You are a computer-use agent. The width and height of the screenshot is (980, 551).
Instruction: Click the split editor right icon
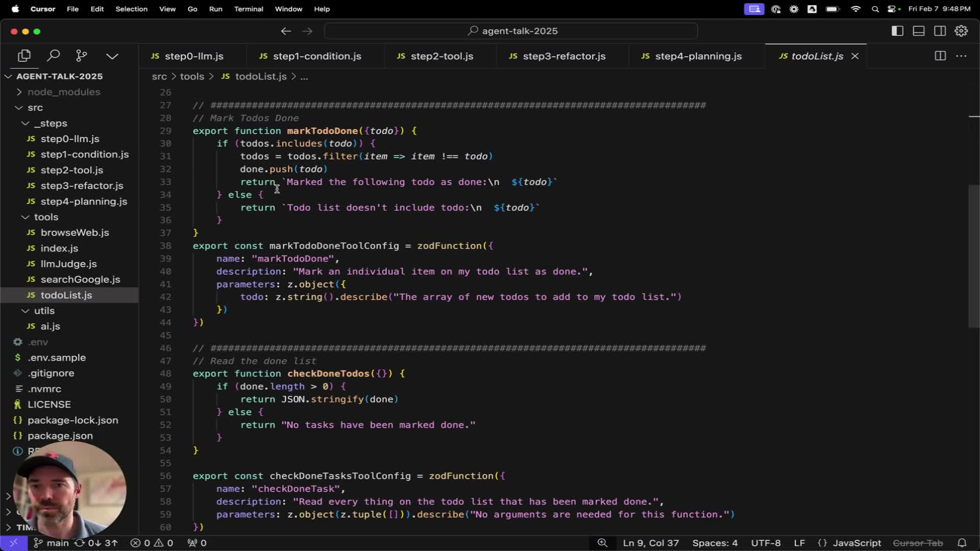coord(940,56)
